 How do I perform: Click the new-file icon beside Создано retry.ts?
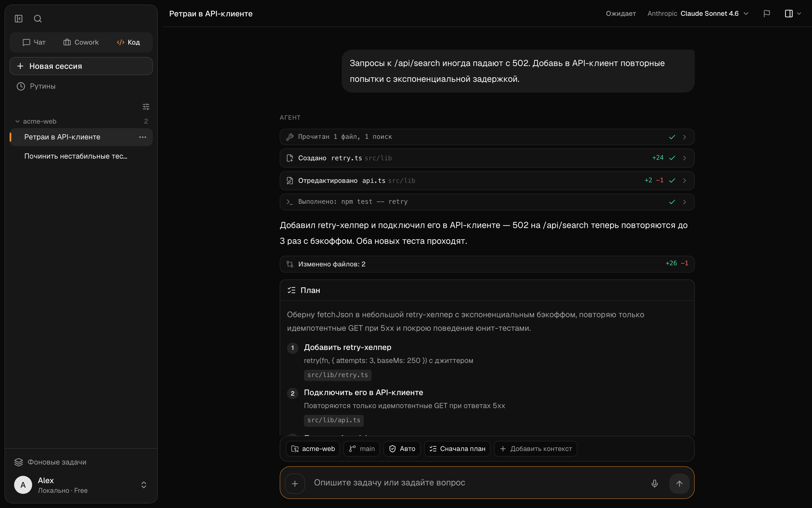tap(290, 158)
